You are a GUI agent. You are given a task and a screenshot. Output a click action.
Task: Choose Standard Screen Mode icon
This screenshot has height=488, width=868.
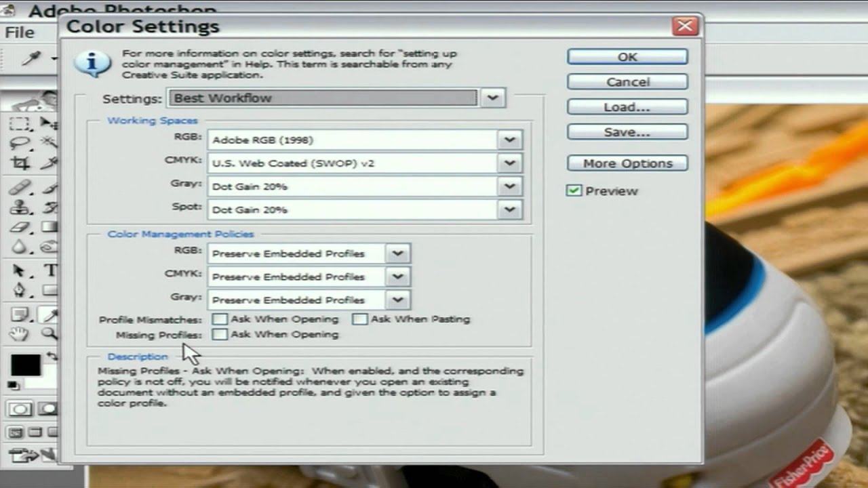click(16, 432)
